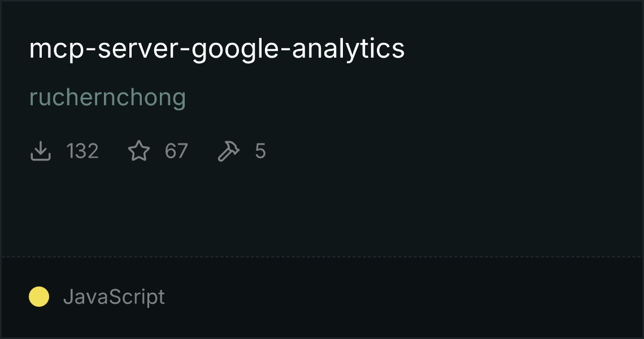Click the star outline icon

point(139,151)
